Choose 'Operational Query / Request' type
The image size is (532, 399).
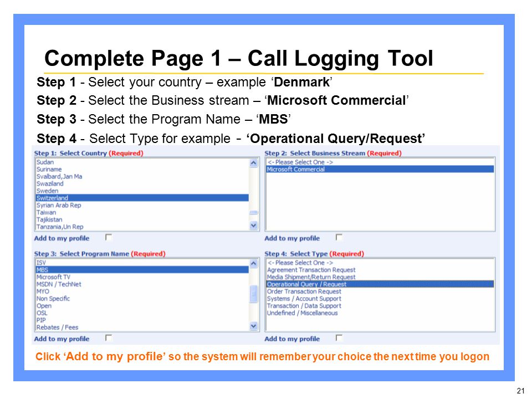click(x=380, y=284)
